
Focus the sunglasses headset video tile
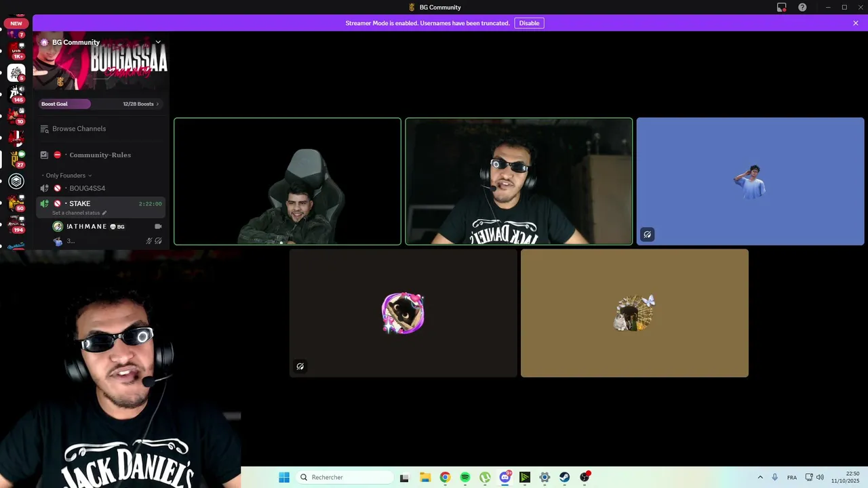tap(519, 182)
